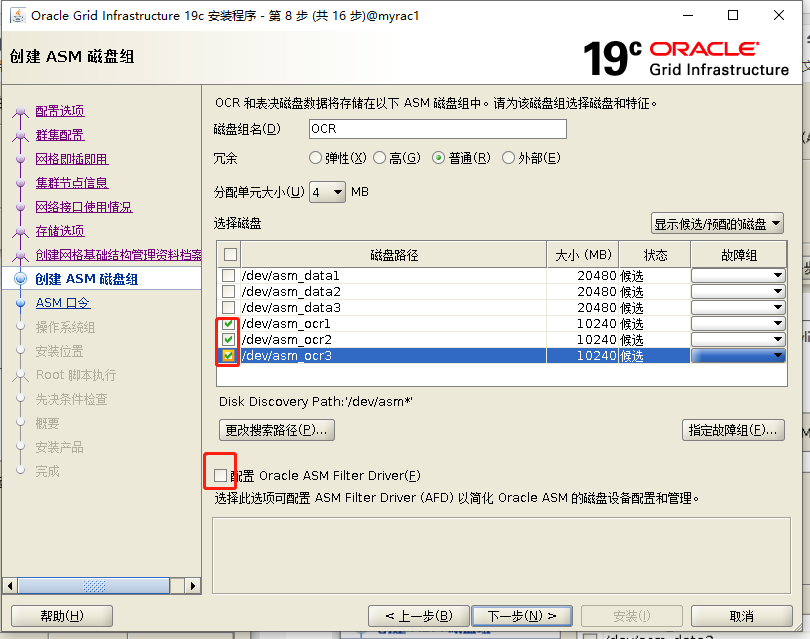The image size is (810, 639).
Task: Click the 状态 column header
Action: point(655,255)
